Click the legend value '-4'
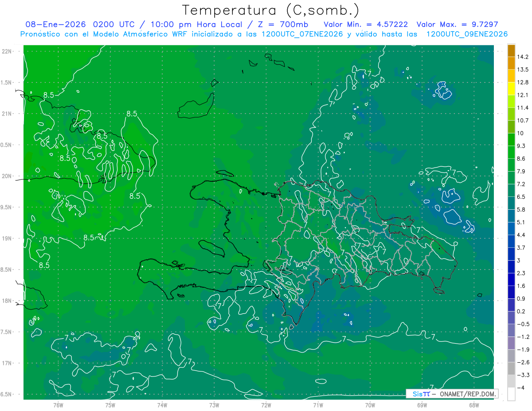 click(520, 388)
